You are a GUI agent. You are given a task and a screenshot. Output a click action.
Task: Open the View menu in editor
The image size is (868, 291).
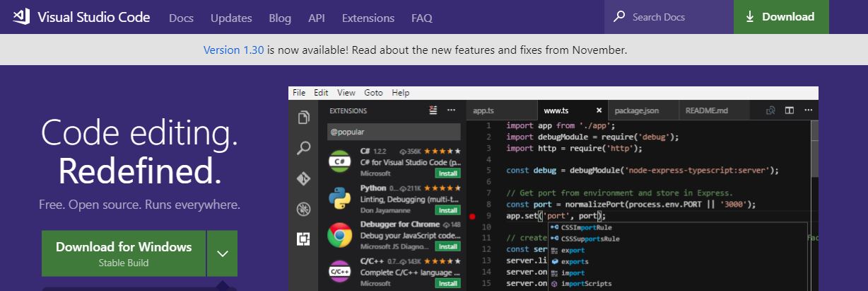[346, 93]
